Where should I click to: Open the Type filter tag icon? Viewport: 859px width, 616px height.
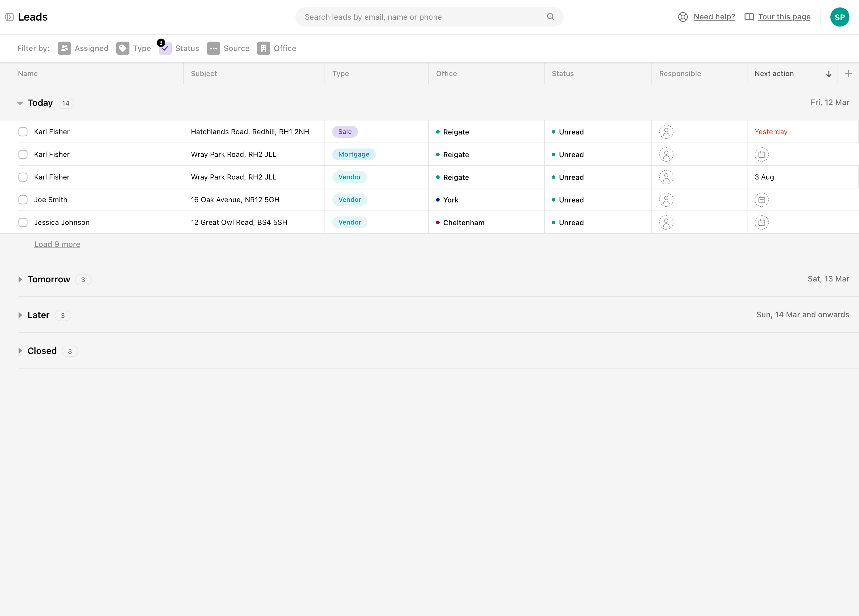(x=123, y=48)
